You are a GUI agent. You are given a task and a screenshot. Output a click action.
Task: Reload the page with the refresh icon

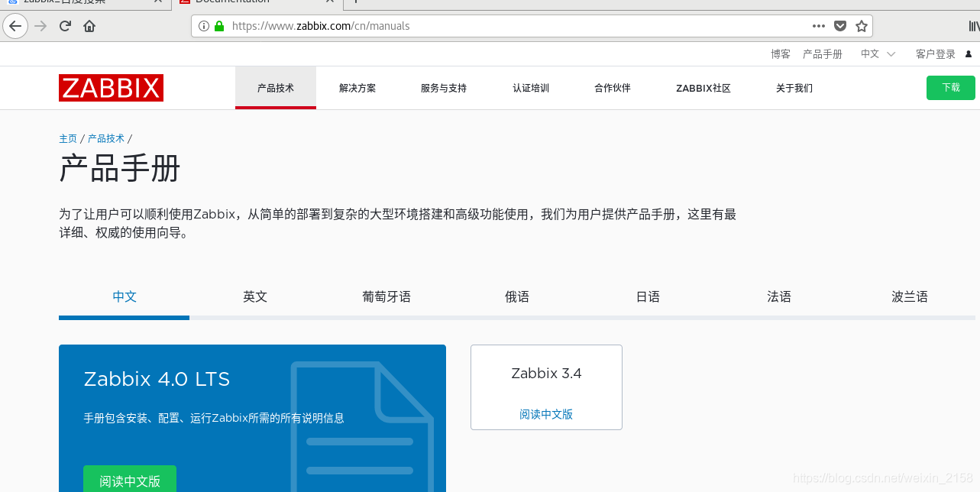click(65, 26)
